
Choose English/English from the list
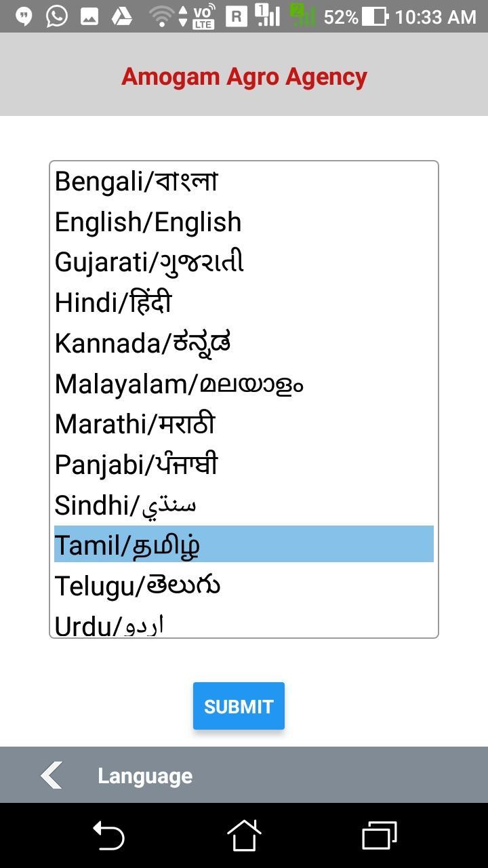click(244, 222)
